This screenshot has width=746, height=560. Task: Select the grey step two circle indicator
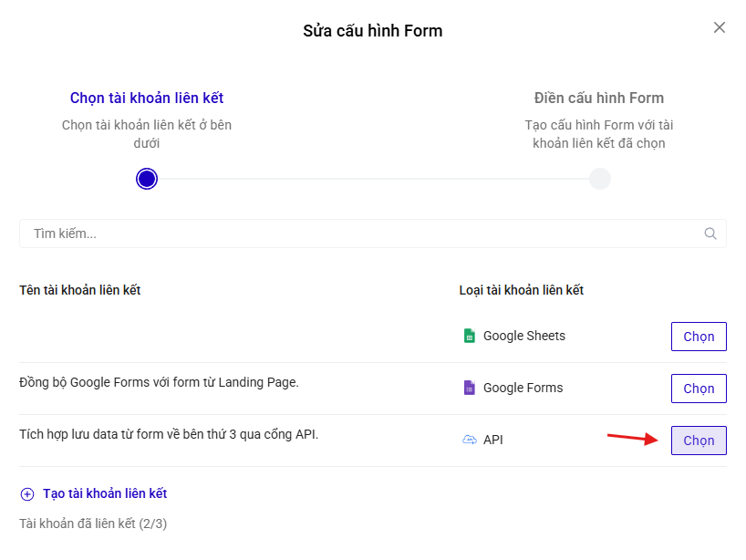(x=599, y=179)
